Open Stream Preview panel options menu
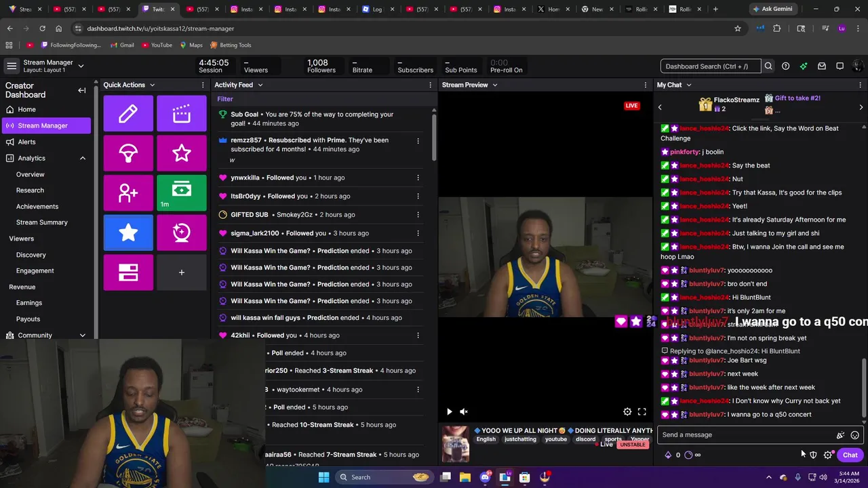Viewport: 868px width, 488px height. [x=645, y=85]
